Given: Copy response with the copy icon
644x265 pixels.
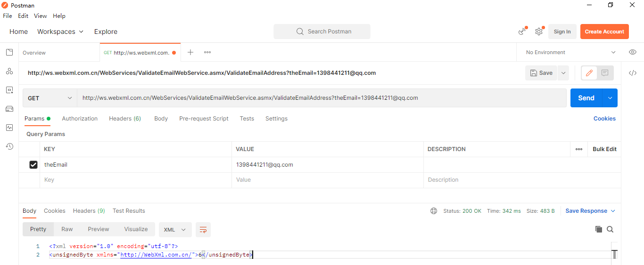Looking at the screenshot, I should 599,229.
